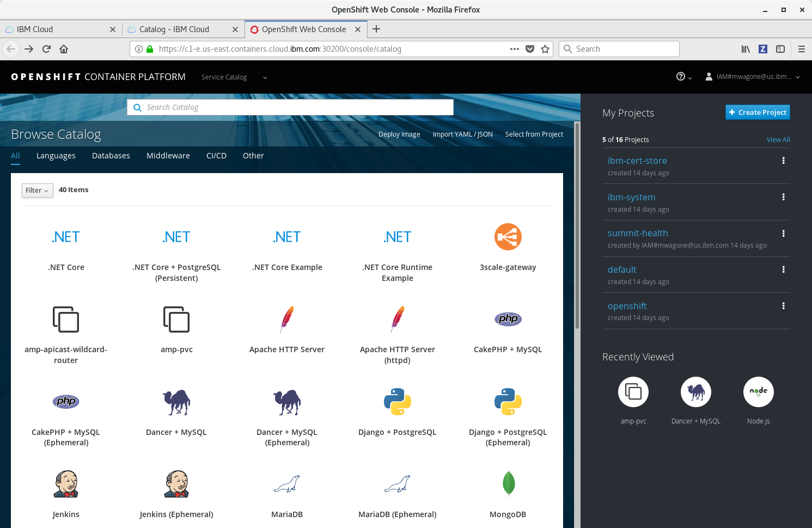Screen dimensions: 812x528
Task: Open the .NET Core Example icon
Action: tap(287, 237)
